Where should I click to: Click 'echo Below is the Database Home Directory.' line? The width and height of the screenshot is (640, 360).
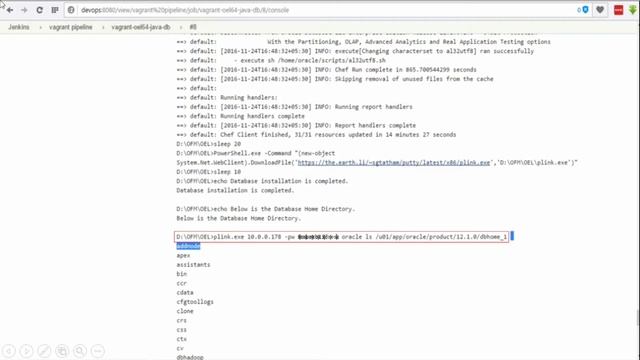(x=266, y=209)
